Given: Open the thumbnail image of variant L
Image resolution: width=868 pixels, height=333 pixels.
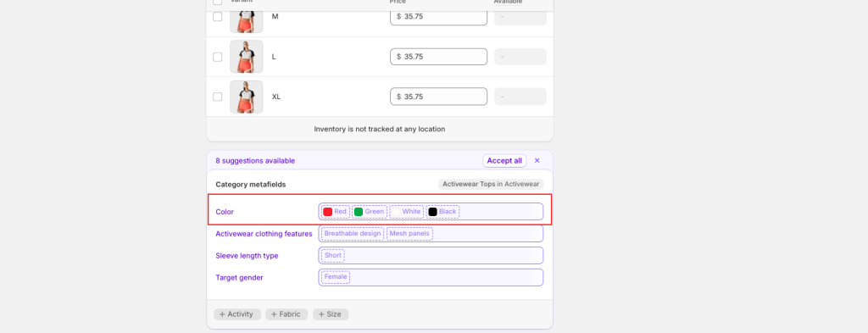Looking at the screenshot, I should point(247,57).
